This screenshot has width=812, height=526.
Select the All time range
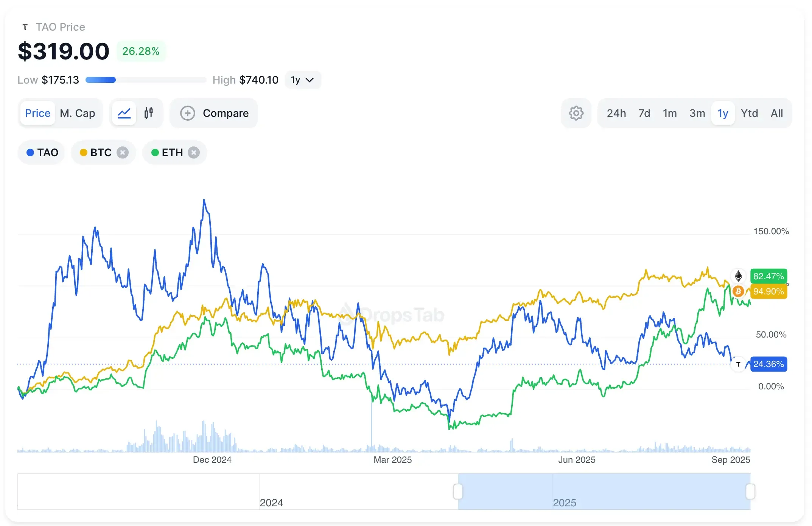[777, 113]
